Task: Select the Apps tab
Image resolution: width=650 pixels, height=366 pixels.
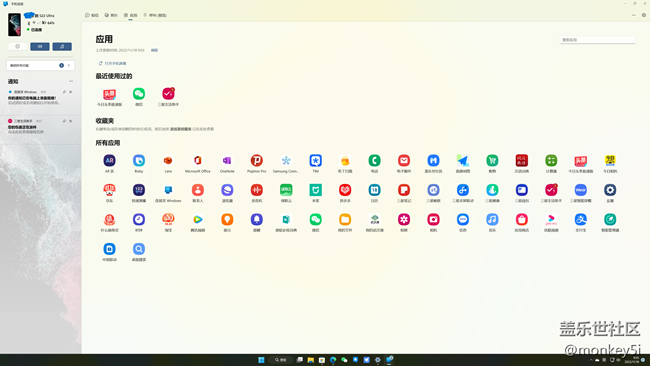Action: point(131,15)
